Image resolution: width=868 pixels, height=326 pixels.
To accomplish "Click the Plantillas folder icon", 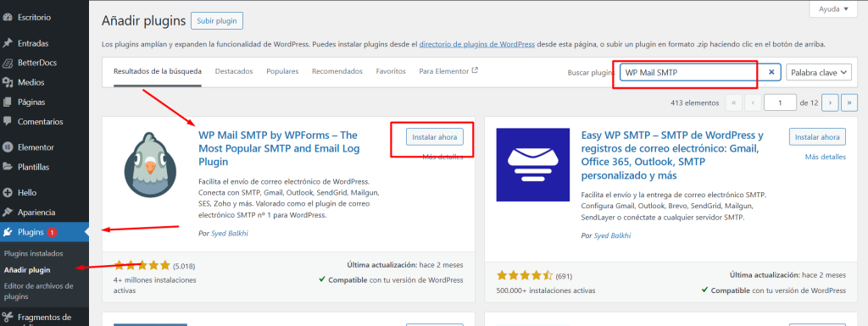I will 8,167.
